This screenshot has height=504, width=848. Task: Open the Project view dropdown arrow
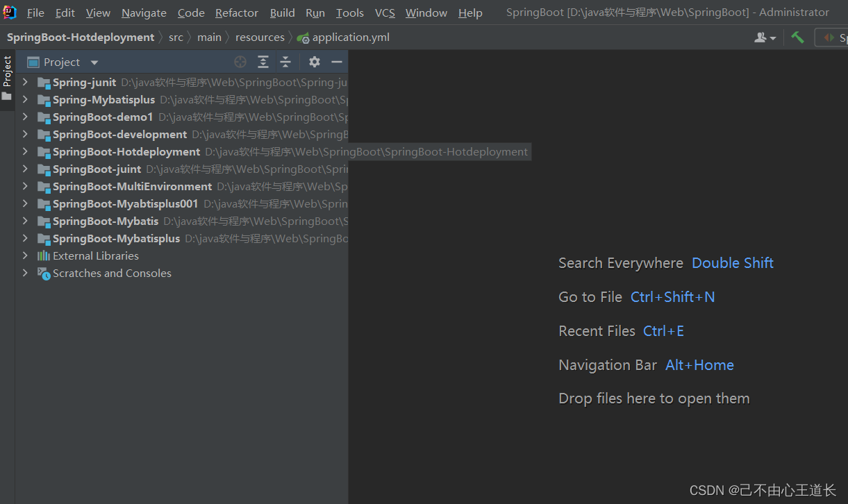(94, 62)
